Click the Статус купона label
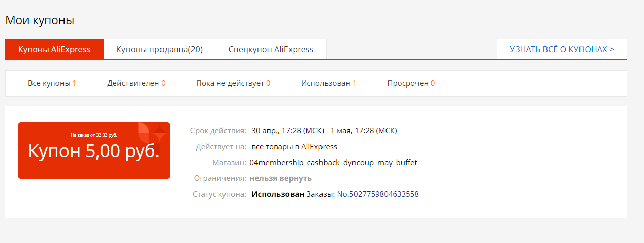Image resolution: width=644 pixels, height=243 pixels. click(219, 194)
